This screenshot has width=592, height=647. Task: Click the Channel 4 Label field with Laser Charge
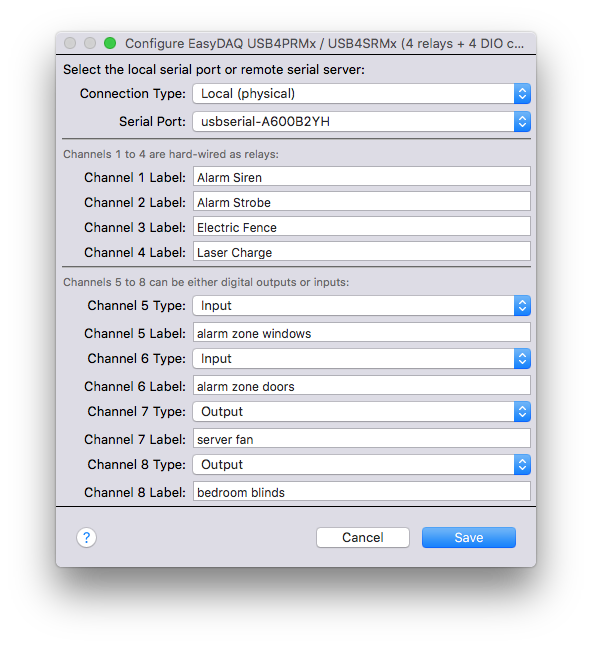coord(362,252)
